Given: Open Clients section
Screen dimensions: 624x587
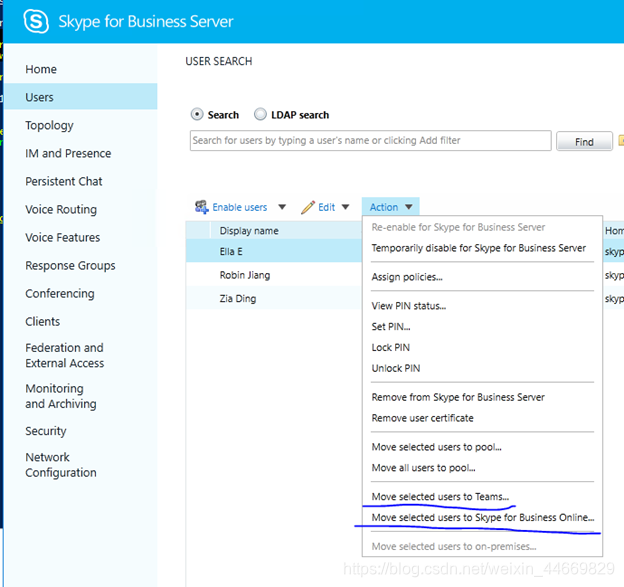Looking at the screenshot, I should 43,322.
